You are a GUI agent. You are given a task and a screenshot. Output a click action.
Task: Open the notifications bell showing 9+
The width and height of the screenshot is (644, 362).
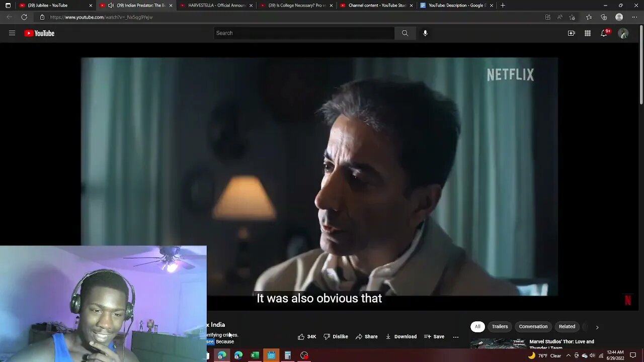pyautogui.click(x=604, y=33)
